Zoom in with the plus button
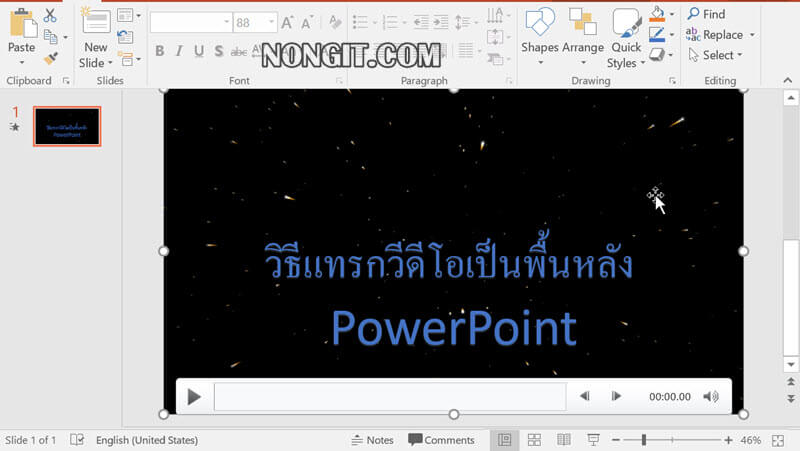 pyautogui.click(x=728, y=440)
